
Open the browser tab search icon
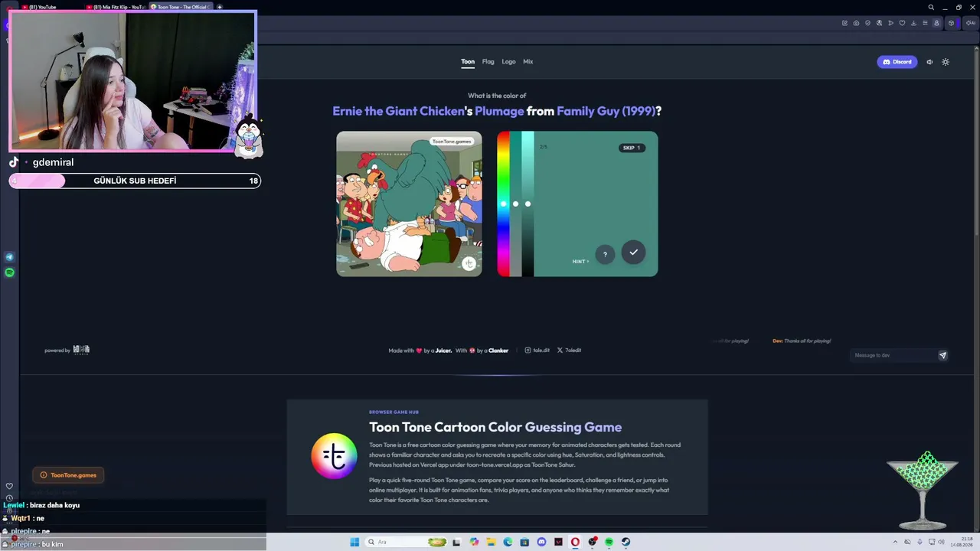point(931,7)
